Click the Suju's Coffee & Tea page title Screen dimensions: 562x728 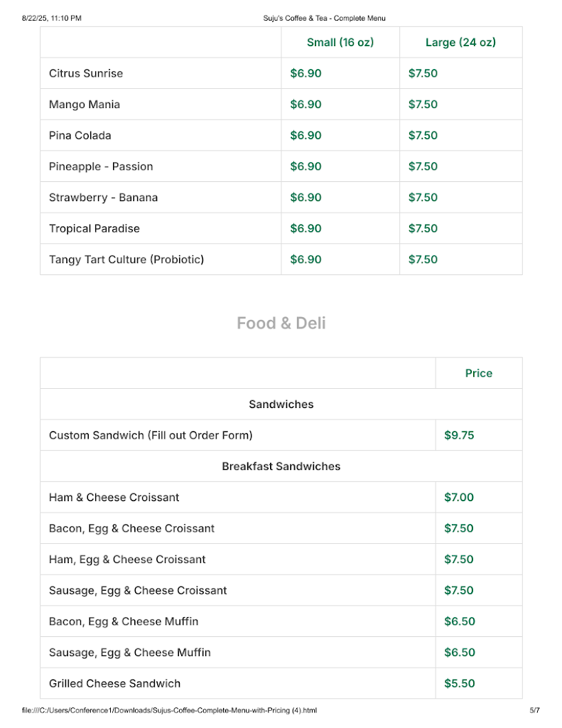click(324, 18)
